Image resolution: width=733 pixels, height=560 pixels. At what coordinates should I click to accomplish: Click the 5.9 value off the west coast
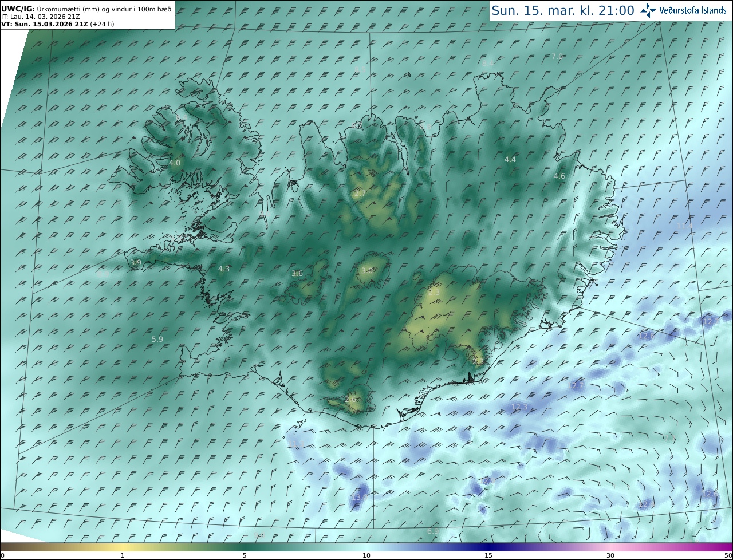tap(157, 339)
